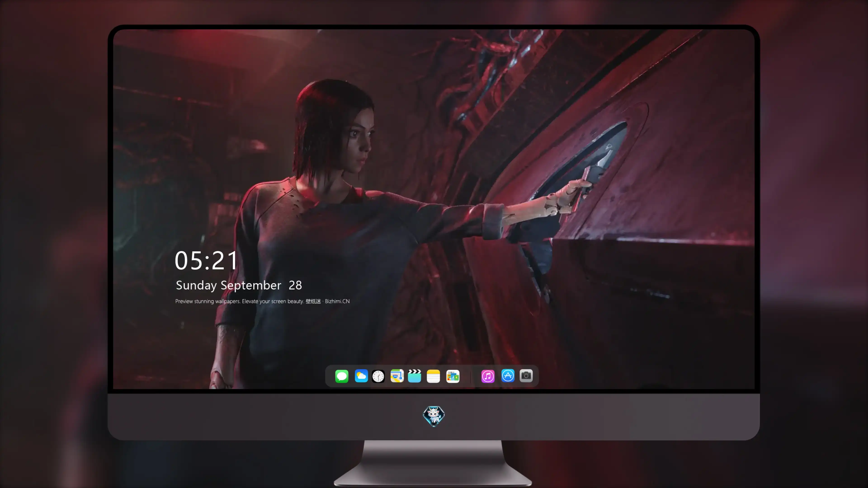The width and height of the screenshot is (868, 488).
Task: Open the App Store from the dock
Action: click(x=508, y=376)
